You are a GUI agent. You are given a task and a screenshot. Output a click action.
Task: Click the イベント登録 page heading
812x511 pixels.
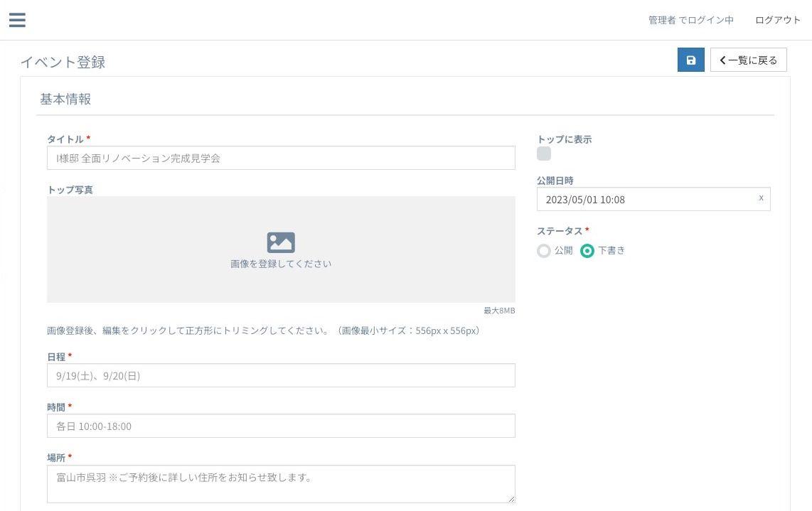63,62
